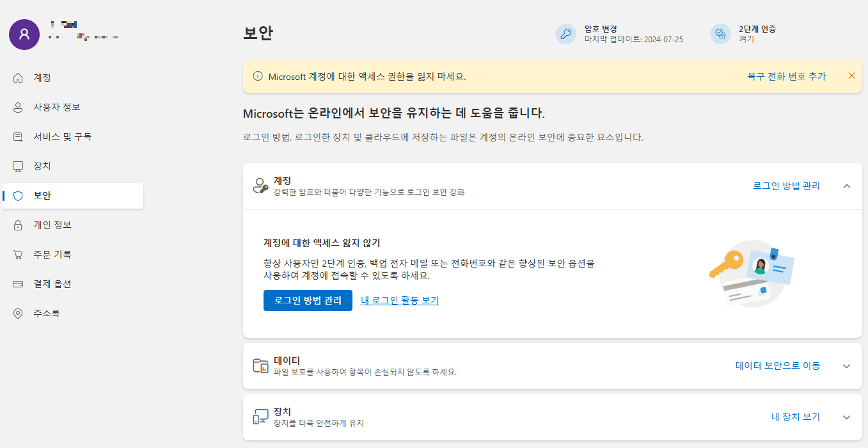The width and height of the screenshot is (868, 448).
Task: Click the 장치를 더욱 안전하게 유지 text
Action: coord(319,423)
